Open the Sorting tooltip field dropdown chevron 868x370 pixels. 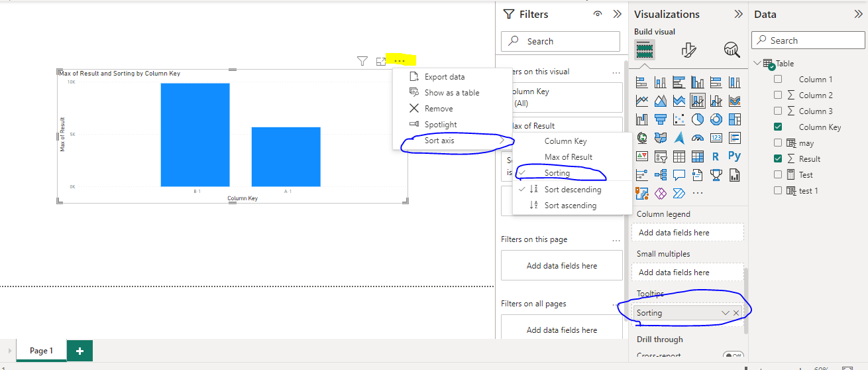click(725, 313)
